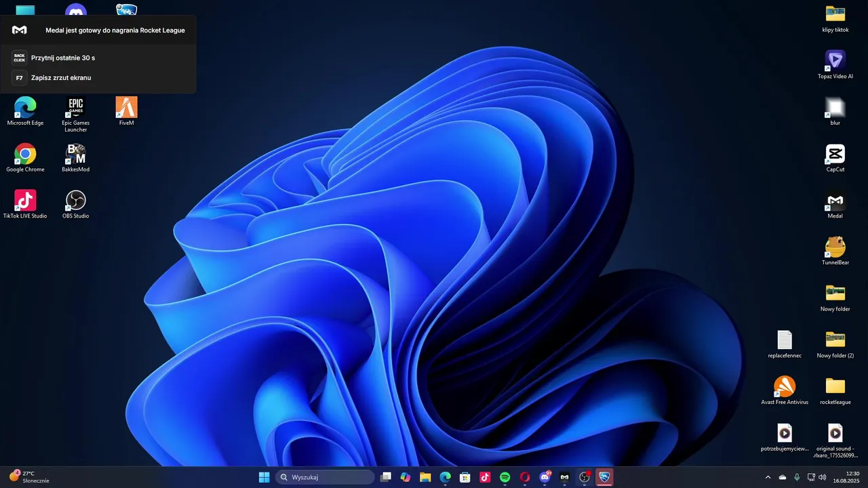Select Google Chrome desktop shortcut
868x488 pixels.
coord(25,158)
